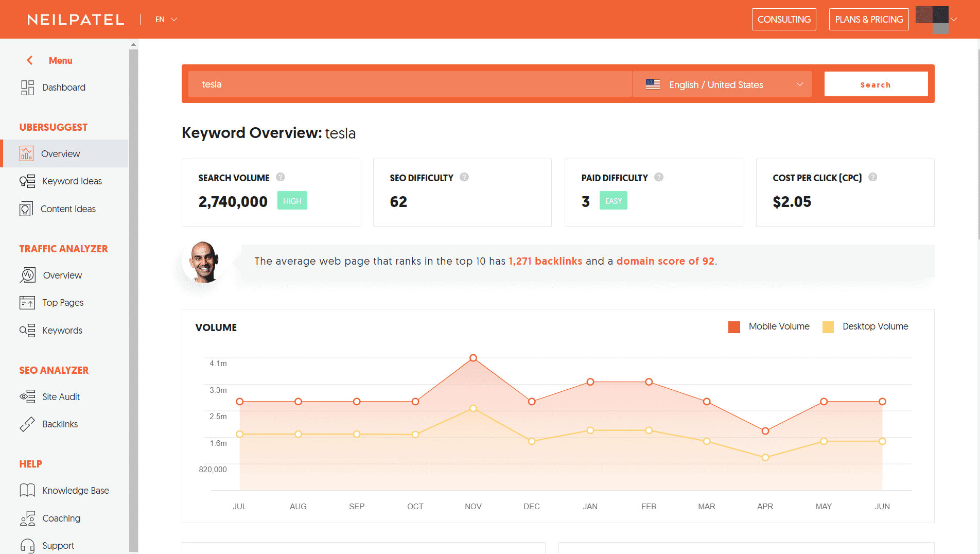Open Site Audit in SEO Analyzer
Image resolution: width=980 pixels, height=554 pixels.
coord(61,396)
